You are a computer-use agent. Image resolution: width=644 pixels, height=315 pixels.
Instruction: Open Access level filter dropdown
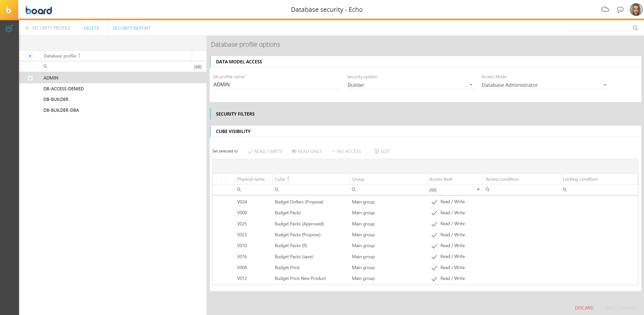pyautogui.click(x=478, y=190)
